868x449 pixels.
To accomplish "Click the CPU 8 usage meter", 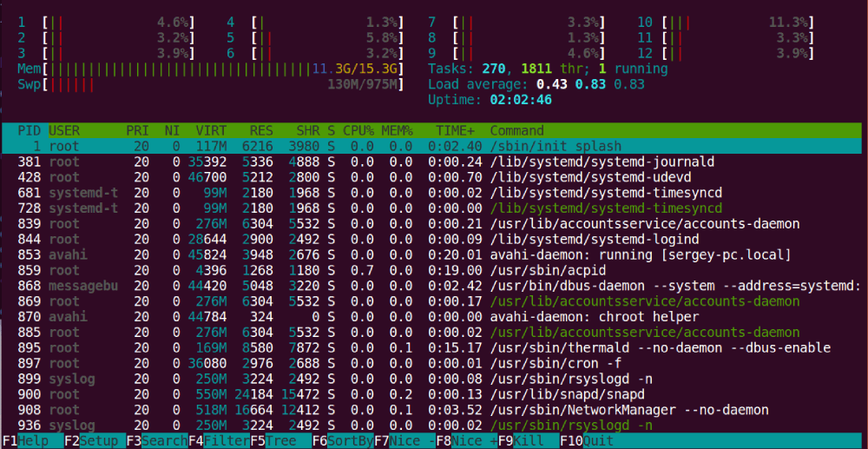I will tap(516, 38).
